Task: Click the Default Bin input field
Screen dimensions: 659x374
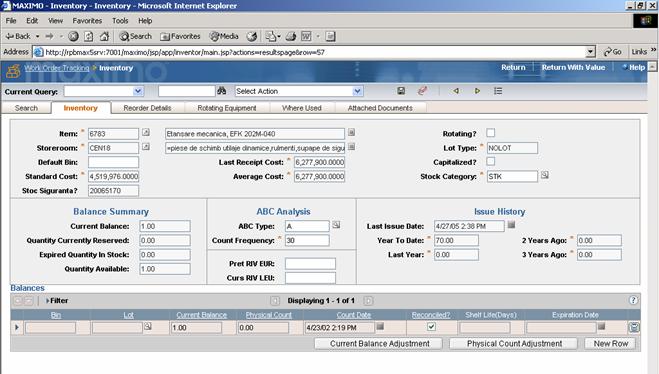Action: point(113,162)
